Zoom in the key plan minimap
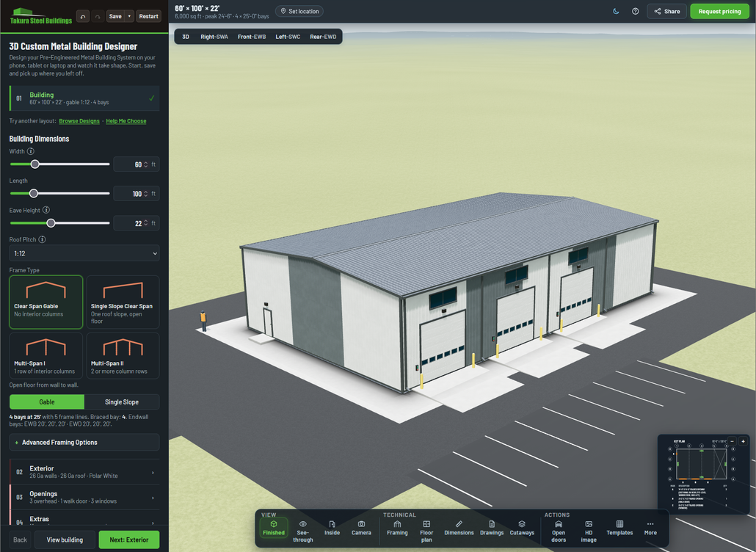This screenshot has width=756, height=552. coord(743,441)
